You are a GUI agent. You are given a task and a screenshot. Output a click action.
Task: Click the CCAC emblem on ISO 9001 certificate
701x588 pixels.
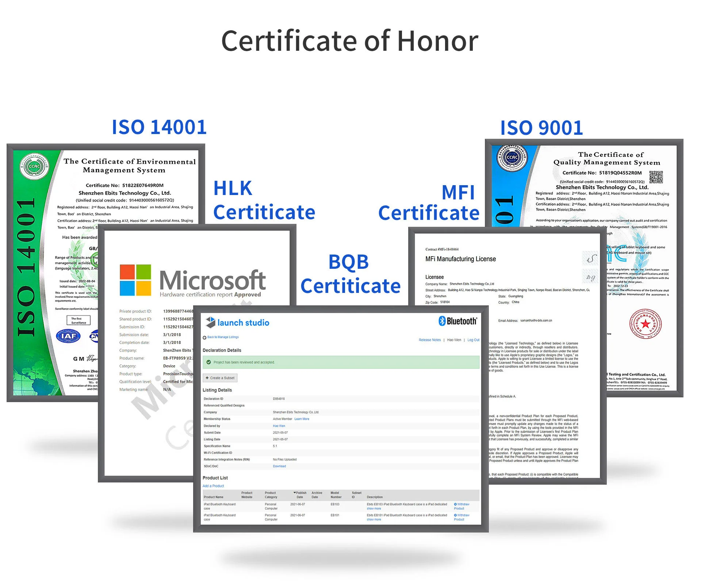(x=512, y=157)
